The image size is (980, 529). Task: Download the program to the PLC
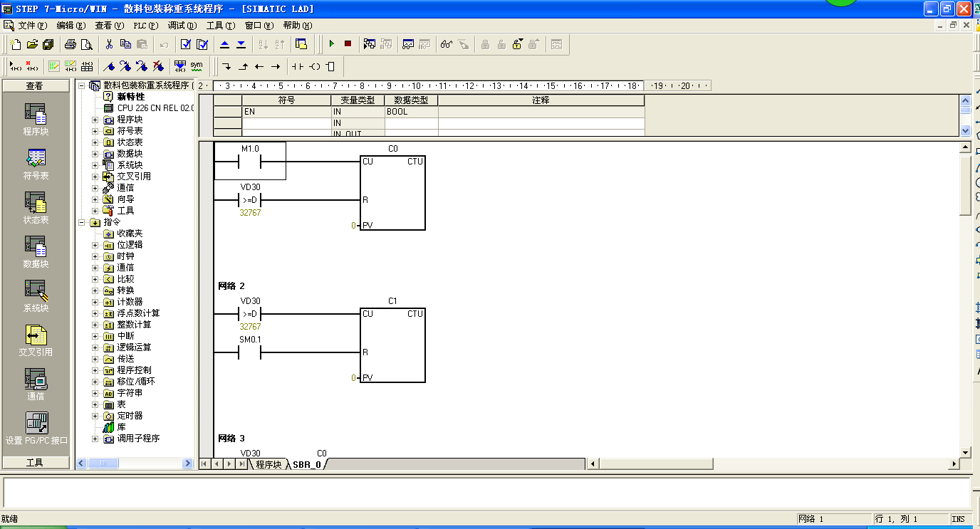(x=241, y=44)
